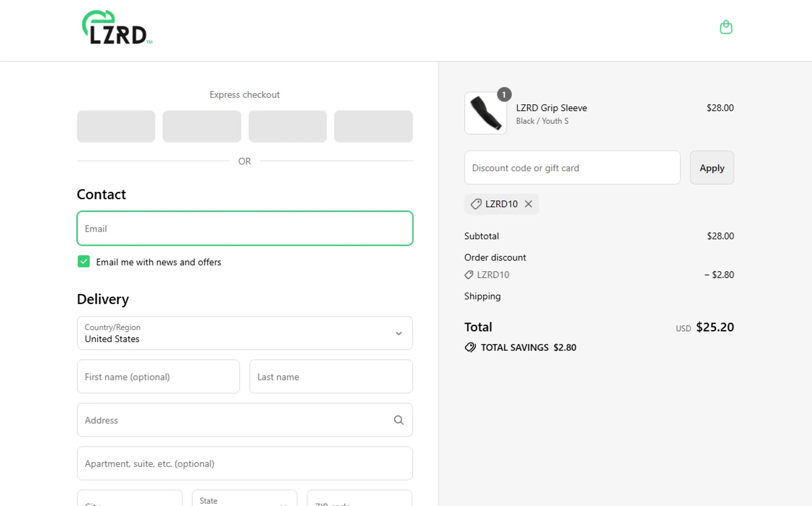The image size is (812, 506).
Task: Click the third express checkout button
Action: [x=287, y=127]
